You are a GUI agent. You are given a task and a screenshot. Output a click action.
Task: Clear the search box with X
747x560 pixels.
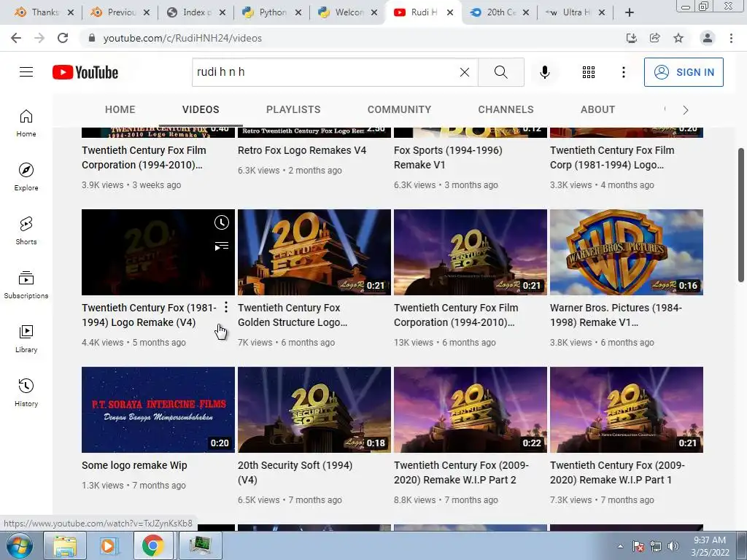(465, 72)
